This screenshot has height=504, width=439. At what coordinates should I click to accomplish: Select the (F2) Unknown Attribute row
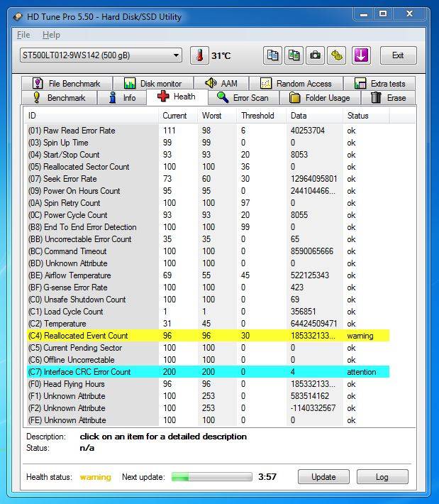point(208,408)
